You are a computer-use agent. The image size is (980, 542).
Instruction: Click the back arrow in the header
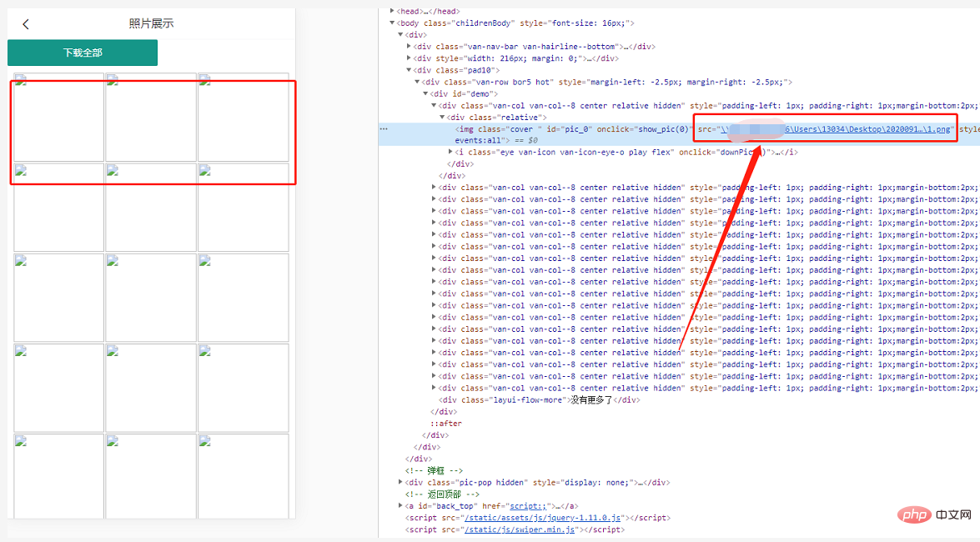point(26,24)
